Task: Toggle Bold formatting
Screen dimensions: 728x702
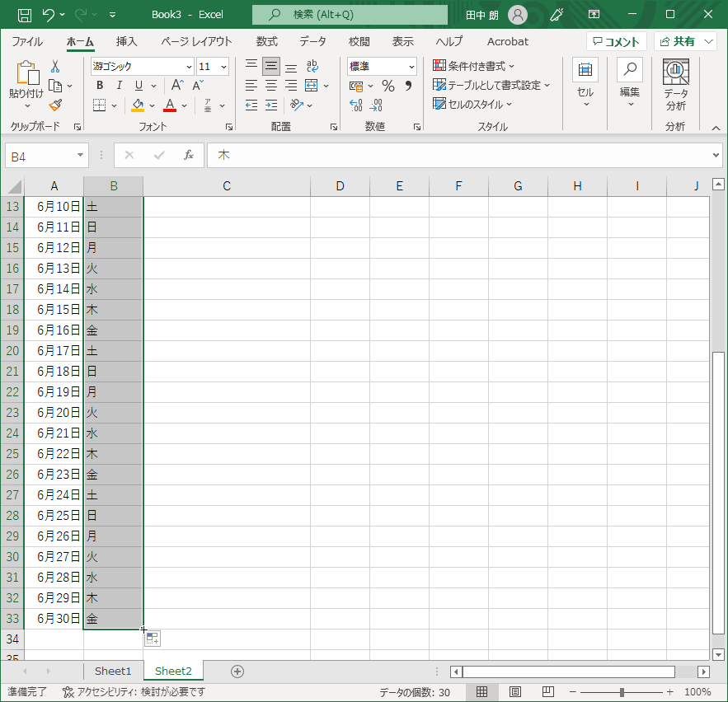Action: click(x=100, y=86)
